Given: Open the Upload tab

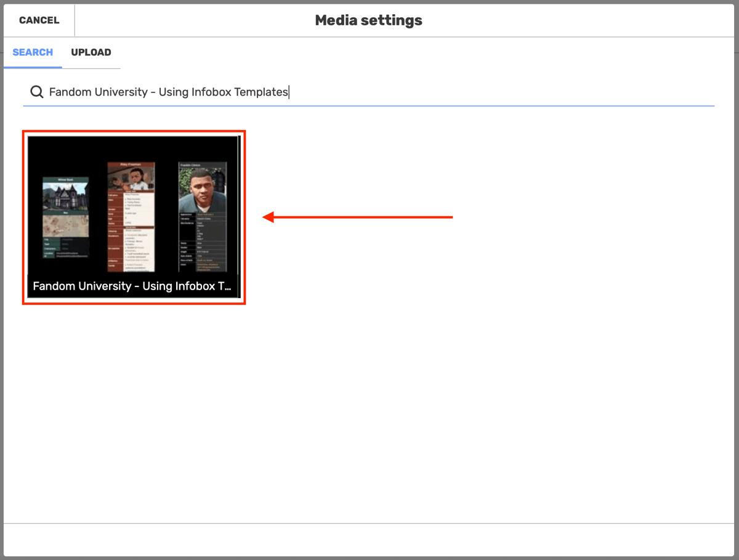Looking at the screenshot, I should pos(91,52).
